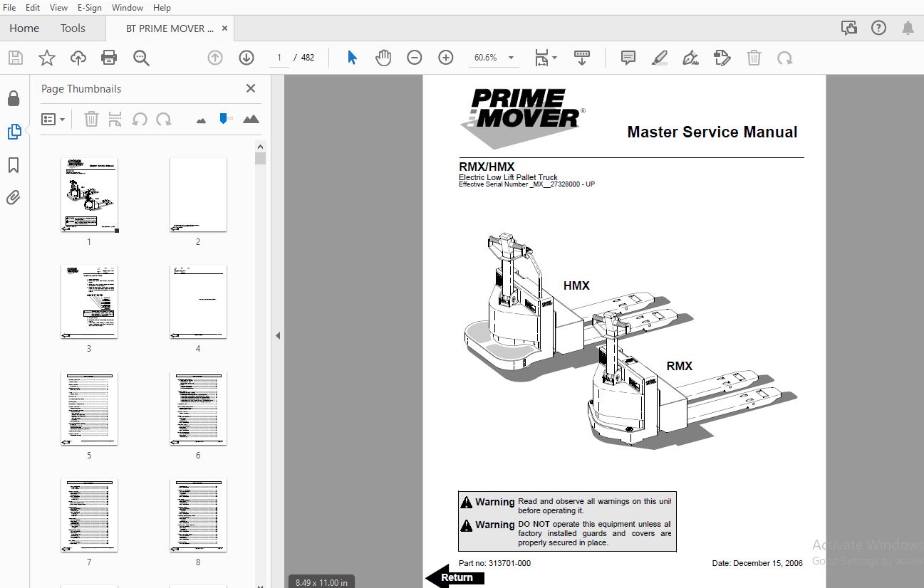Click the thumbnails panel scroll up arrow
924x588 pixels.
[x=260, y=146]
